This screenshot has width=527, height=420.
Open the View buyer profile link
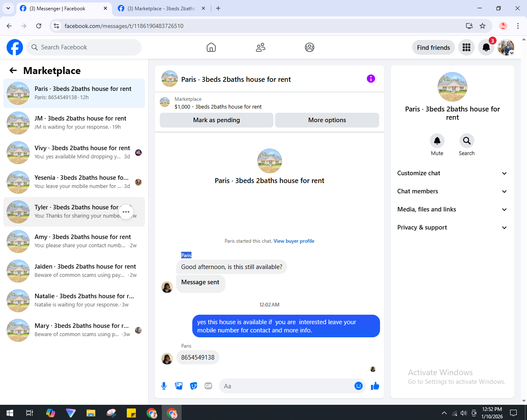click(294, 241)
